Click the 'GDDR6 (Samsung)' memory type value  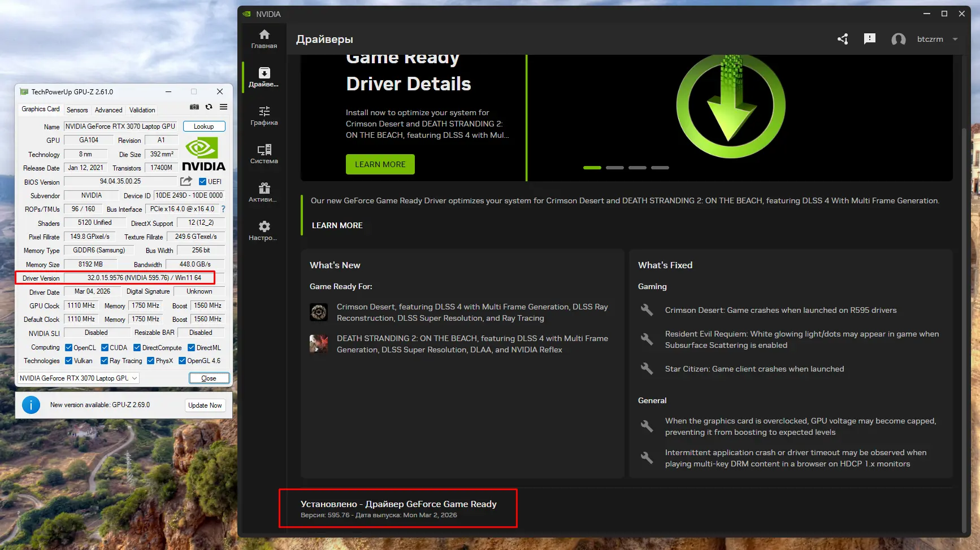click(99, 250)
